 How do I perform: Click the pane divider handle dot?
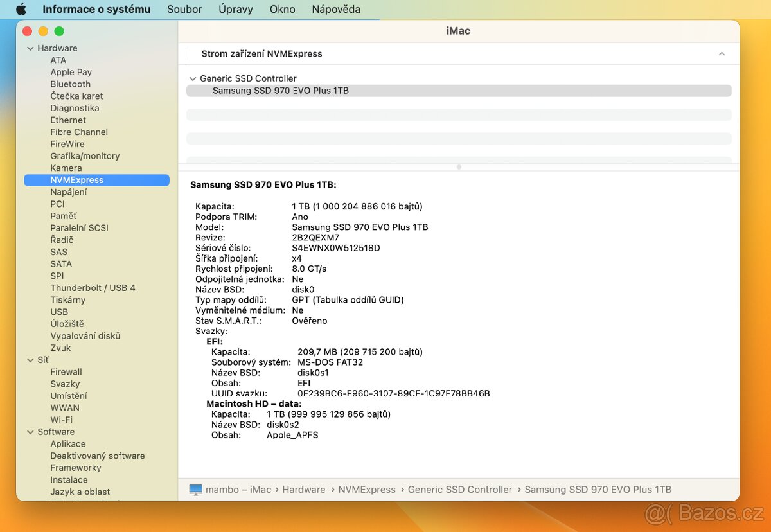pyautogui.click(x=459, y=167)
